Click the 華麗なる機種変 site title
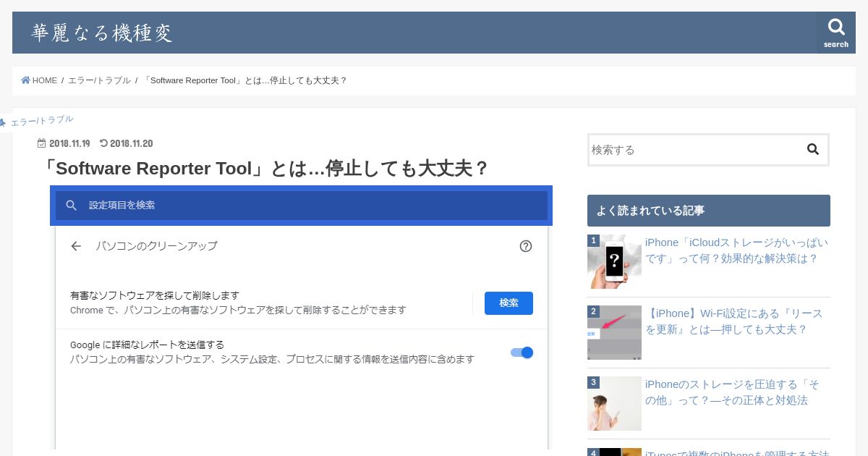The width and height of the screenshot is (868, 456). pyautogui.click(x=102, y=33)
